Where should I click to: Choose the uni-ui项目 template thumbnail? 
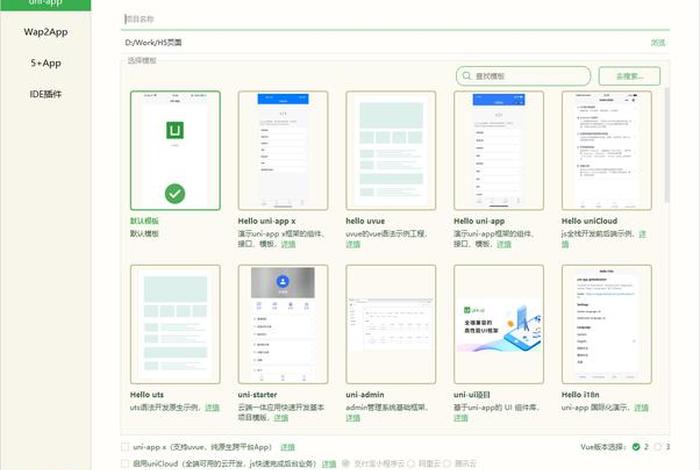coord(499,324)
